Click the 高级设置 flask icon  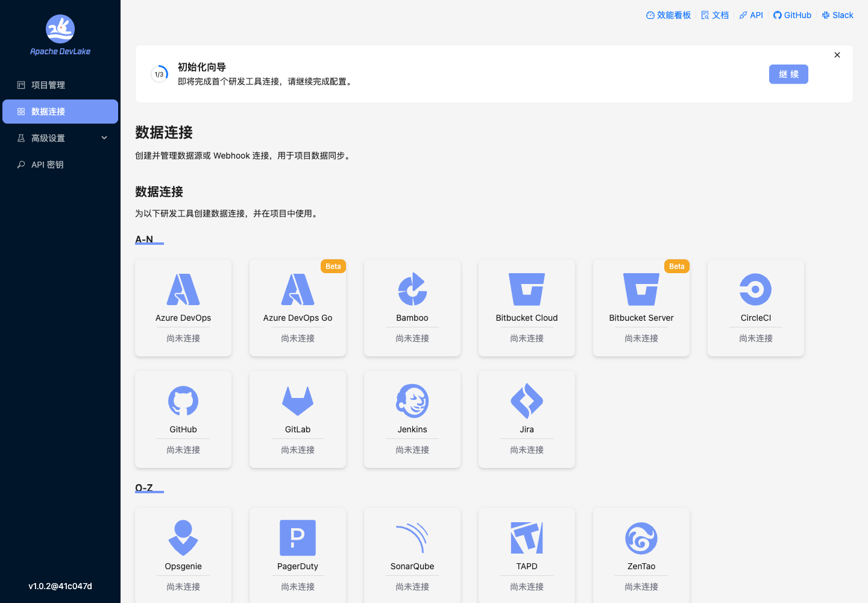tap(21, 138)
